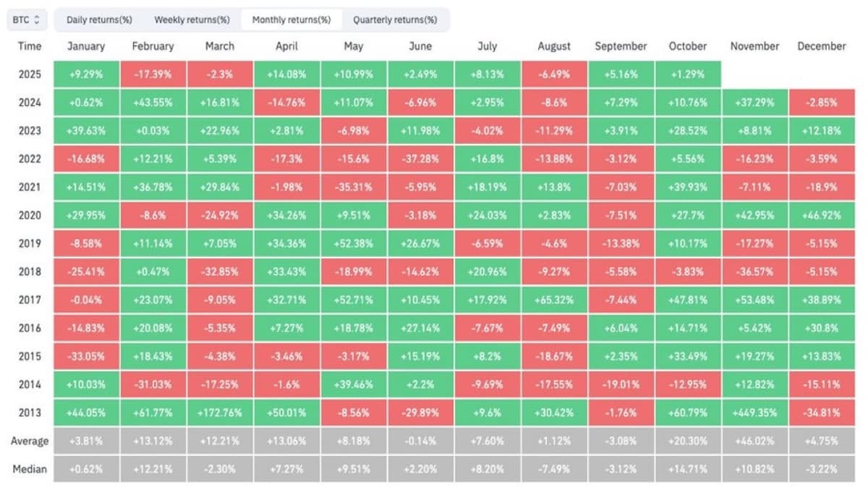Click the green +46.92% December 2020 cell
Image resolution: width=868 pixels, height=488 pixels.
822,215
